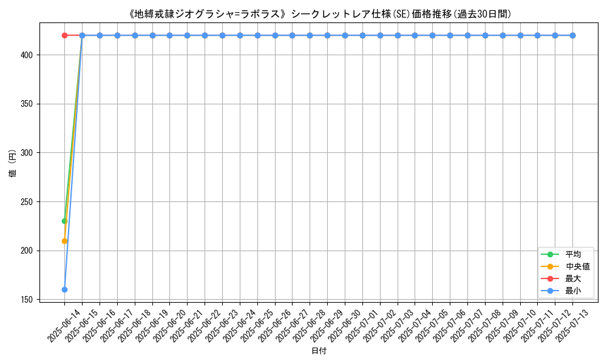Click the blue data point on 2025-07-01

coord(362,36)
